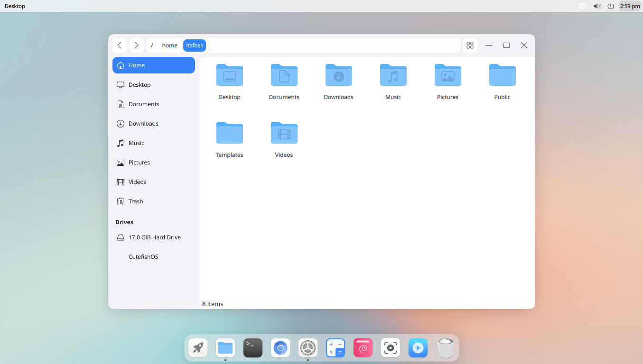643x364 pixels.
Task: Open the Terminal from the dock
Action: click(x=253, y=347)
